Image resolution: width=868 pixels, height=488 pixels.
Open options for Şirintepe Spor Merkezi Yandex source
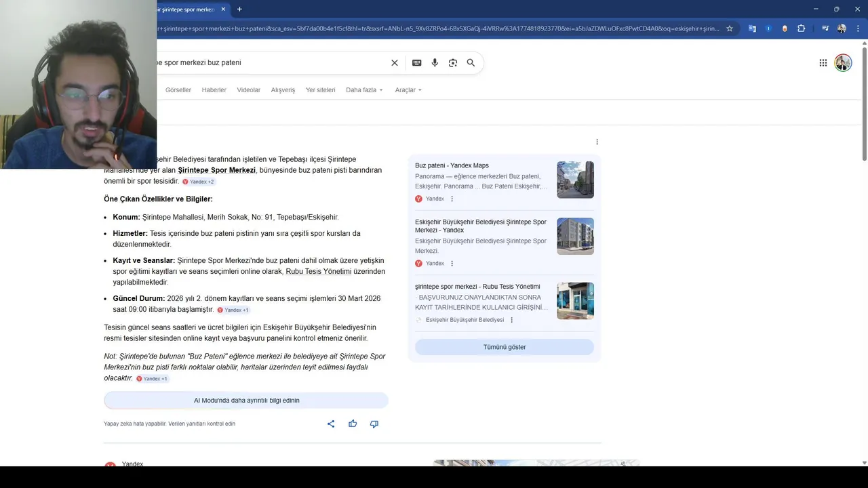pyautogui.click(x=452, y=263)
